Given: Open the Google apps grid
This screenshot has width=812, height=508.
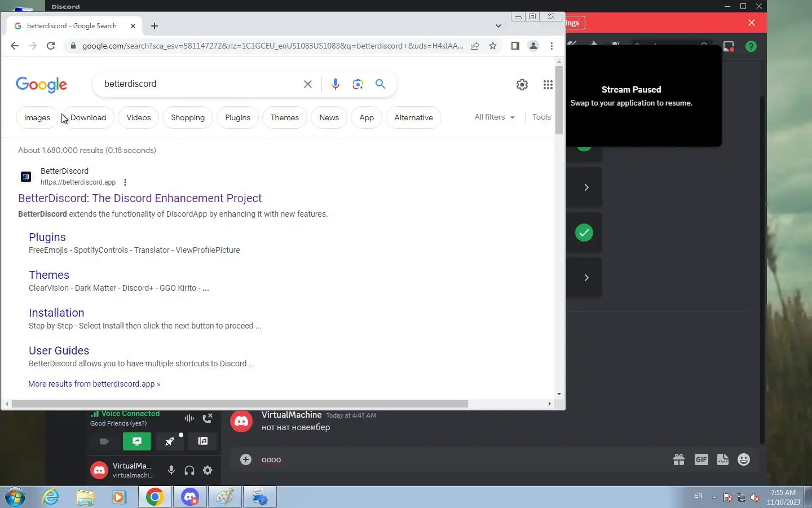Looking at the screenshot, I should (x=548, y=85).
